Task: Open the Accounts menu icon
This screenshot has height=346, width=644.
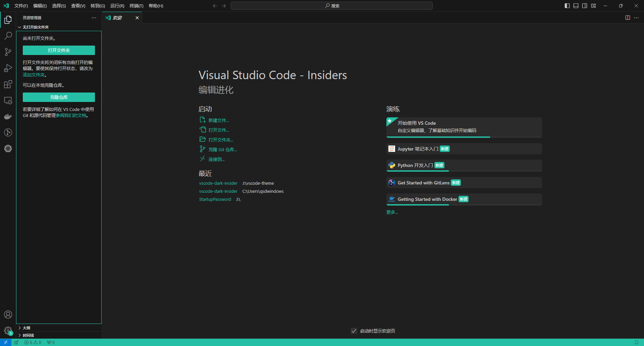Action: pyautogui.click(x=8, y=314)
